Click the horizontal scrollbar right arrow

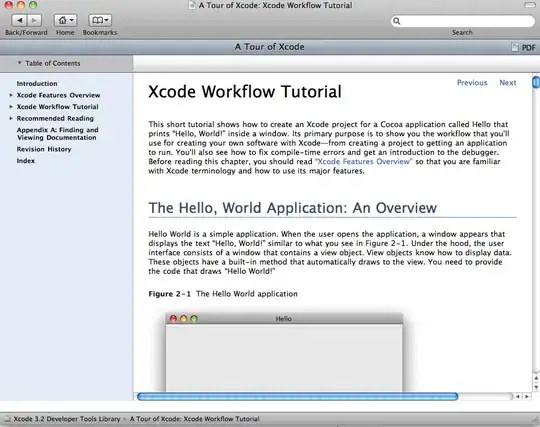click(x=527, y=397)
